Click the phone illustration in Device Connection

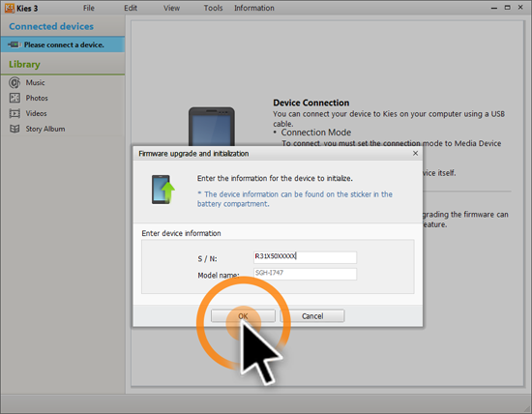(212, 127)
